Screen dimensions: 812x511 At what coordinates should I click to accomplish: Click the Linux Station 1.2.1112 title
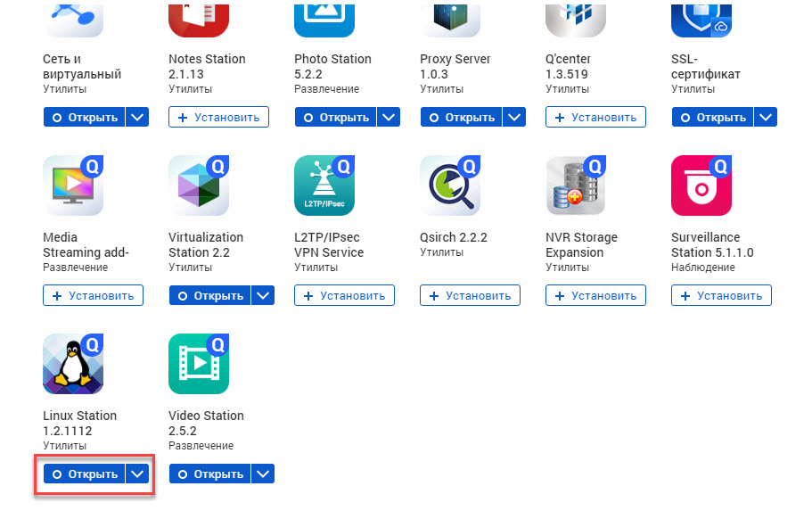pyautogui.click(x=79, y=423)
